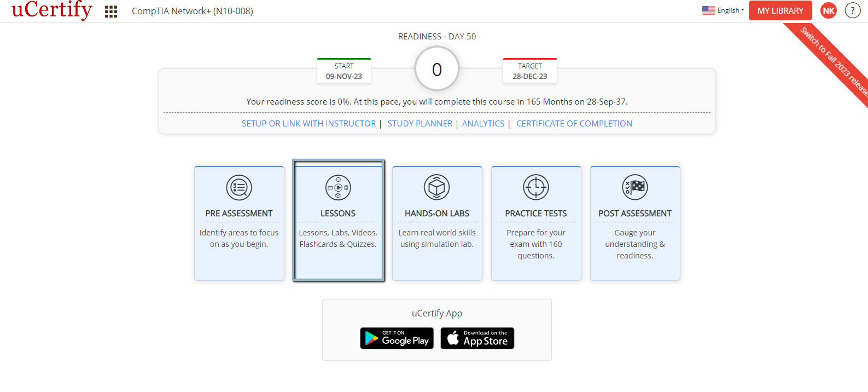Click 'Identify areas to focus on as you begin' text
The width and height of the screenshot is (868, 392).
coord(239,239)
